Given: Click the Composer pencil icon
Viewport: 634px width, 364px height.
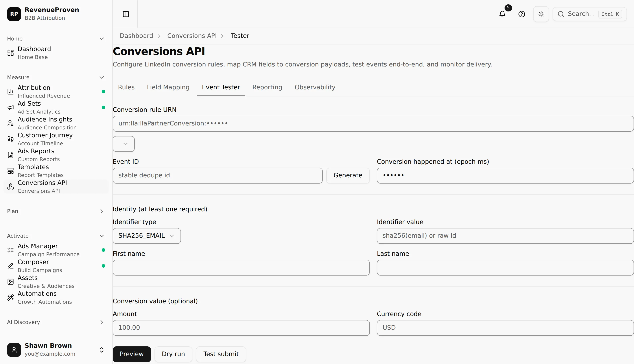Looking at the screenshot, I should pos(11,266).
